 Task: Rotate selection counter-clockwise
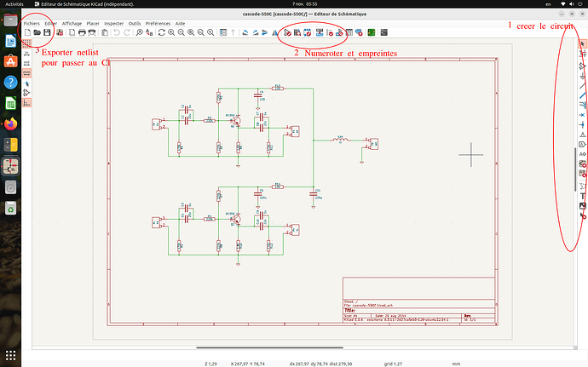coord(245,32)
